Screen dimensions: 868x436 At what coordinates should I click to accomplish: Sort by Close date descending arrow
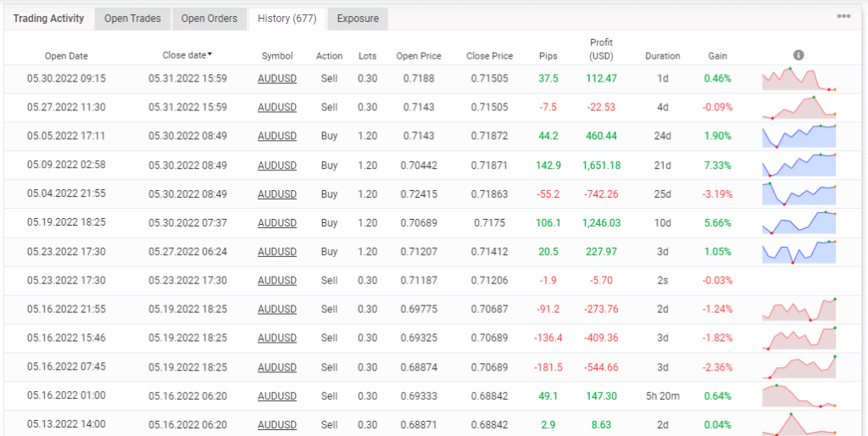click(x=210, y=54)
